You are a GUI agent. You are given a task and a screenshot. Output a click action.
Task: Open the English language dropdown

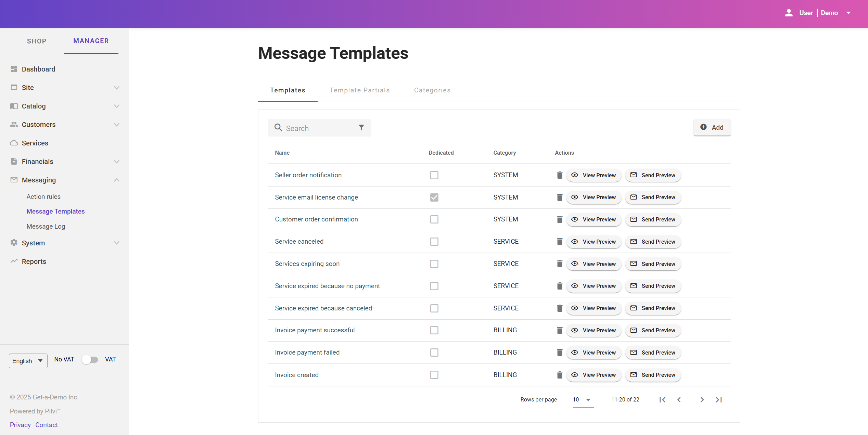(x=28, y=361)
